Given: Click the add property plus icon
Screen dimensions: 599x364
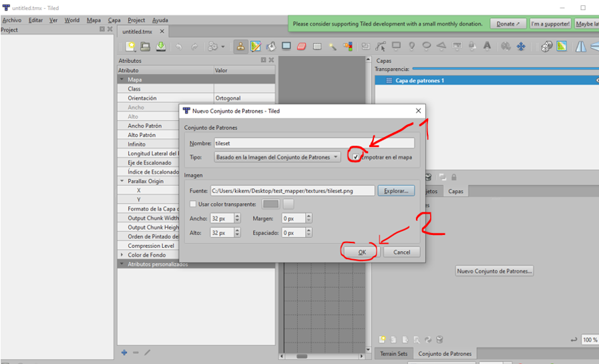Looking at the screenshot, I should coord(124,352).
